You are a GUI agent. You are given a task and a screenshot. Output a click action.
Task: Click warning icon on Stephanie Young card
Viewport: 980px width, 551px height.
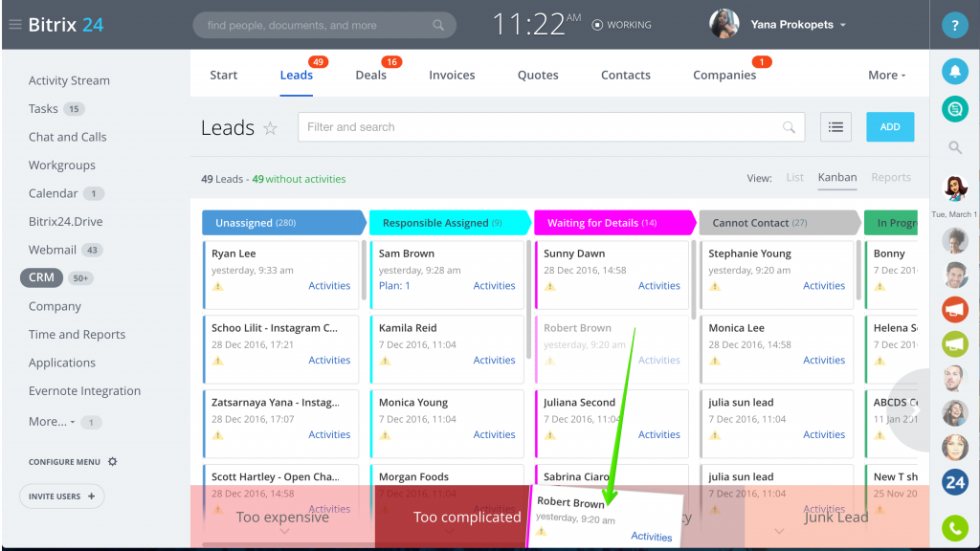click(x=715, y=286)
